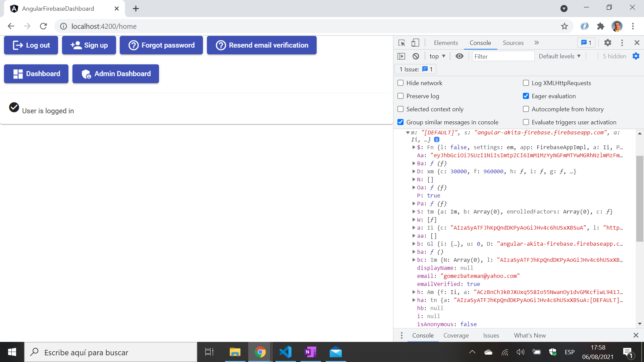Click the inspect element picker icon
Viewport: 644px width, 362px height.
(402, 43)
